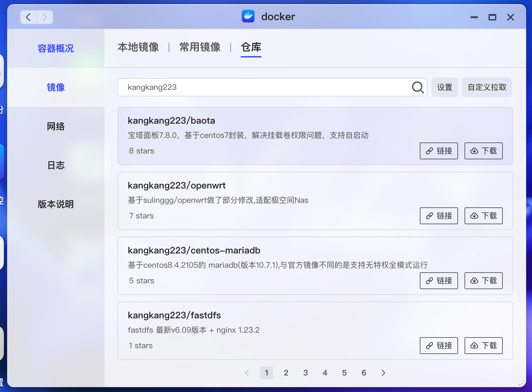Click the kangkang223/baota title
The width and height of the screenshot is (532, 392).
coord(171,121)
